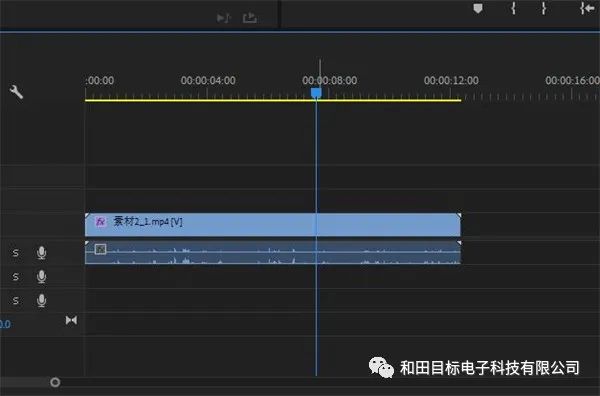Select the 素材2_1.mp4 [V] video clip
Screen dimensions: 600x396
click(273, 225)
